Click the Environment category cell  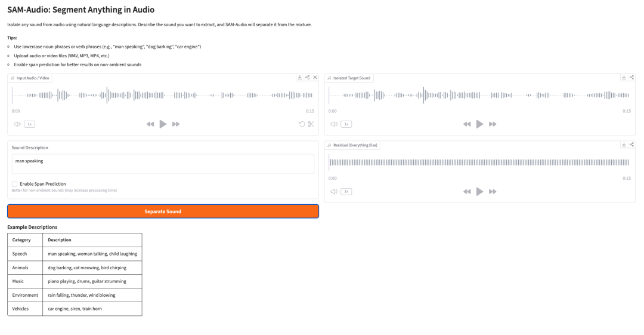pos(25,295)
